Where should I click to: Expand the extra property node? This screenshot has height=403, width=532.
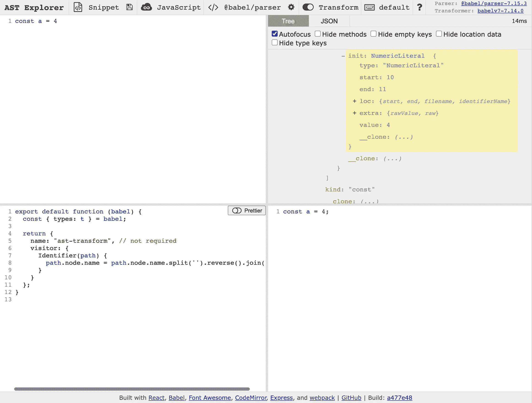point(355,113)
